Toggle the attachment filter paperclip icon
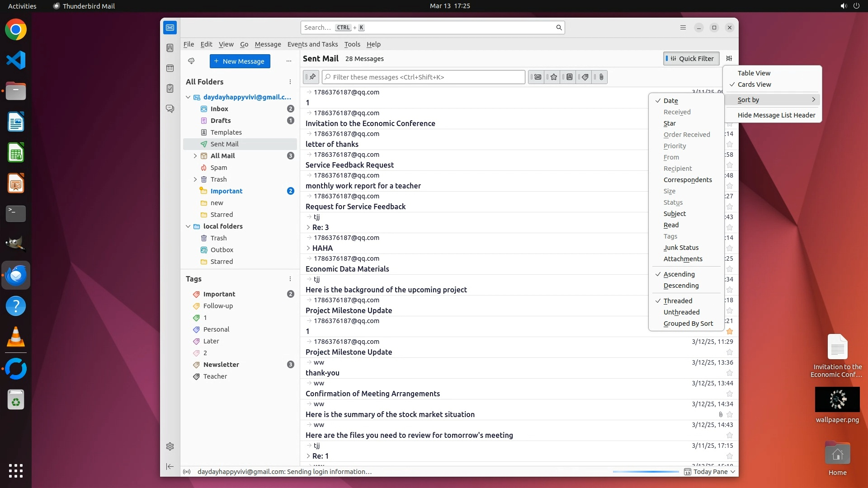Viewport: 868px width, 488px height. 601,77
